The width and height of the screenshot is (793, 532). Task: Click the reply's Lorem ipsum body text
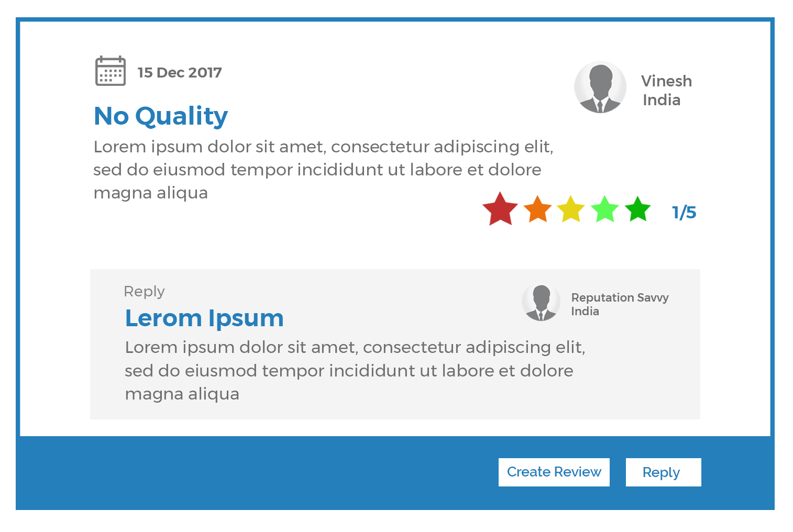(x=355, y=371)
